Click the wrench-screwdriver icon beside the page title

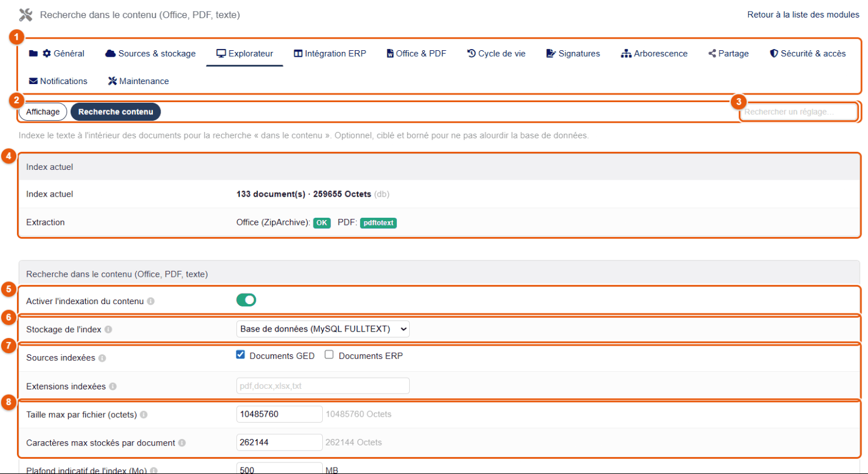coord(25,15)
